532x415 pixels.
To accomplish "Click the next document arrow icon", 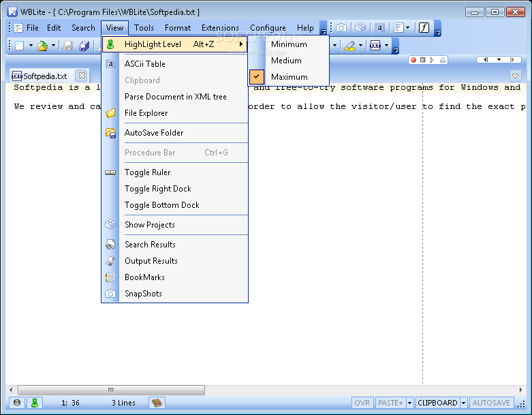I will 512,60.
